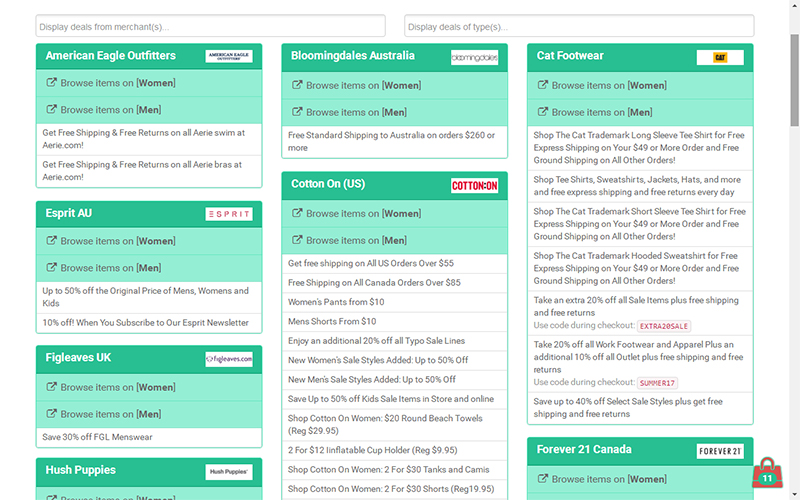Open the shopping bag icon showing 11

click(x=767, y=472)
